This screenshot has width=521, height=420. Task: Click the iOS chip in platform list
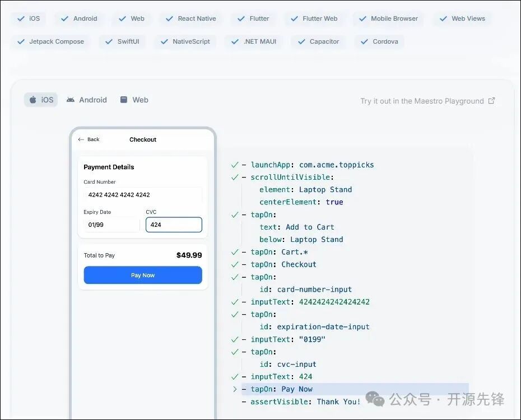tap(29, 18)
